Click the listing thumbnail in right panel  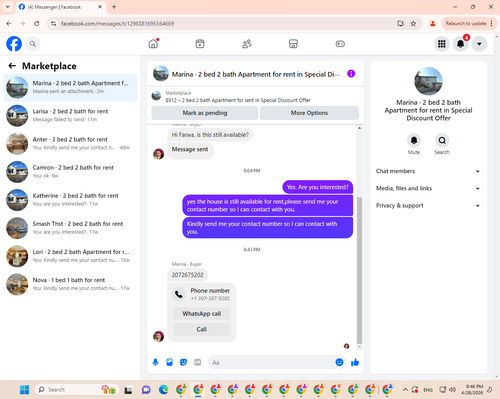(x=428, y=81)
